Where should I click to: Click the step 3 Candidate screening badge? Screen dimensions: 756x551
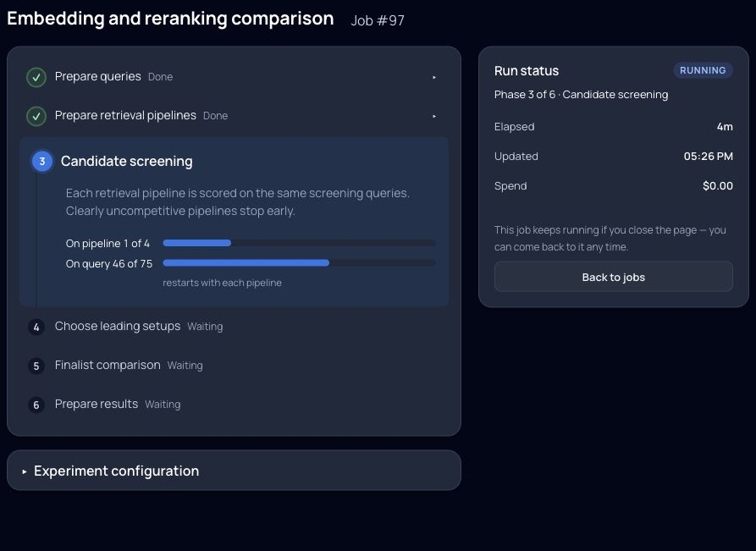click(42, 161)
